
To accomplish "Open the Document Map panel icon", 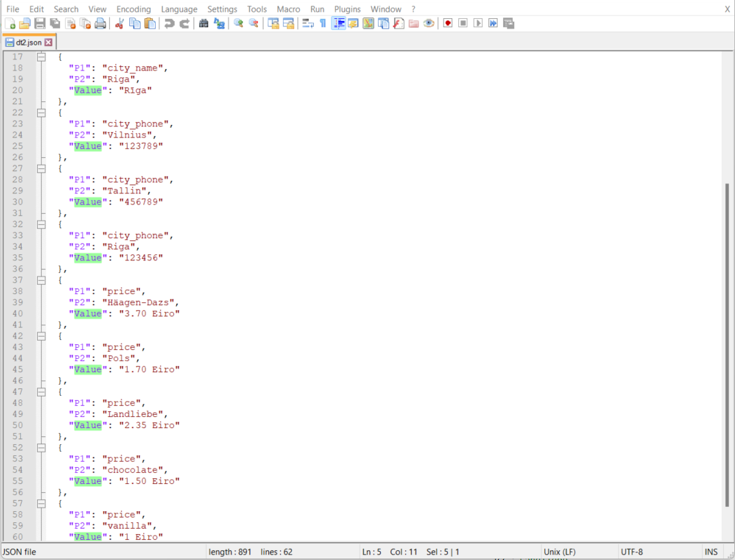I will [368, 23].
